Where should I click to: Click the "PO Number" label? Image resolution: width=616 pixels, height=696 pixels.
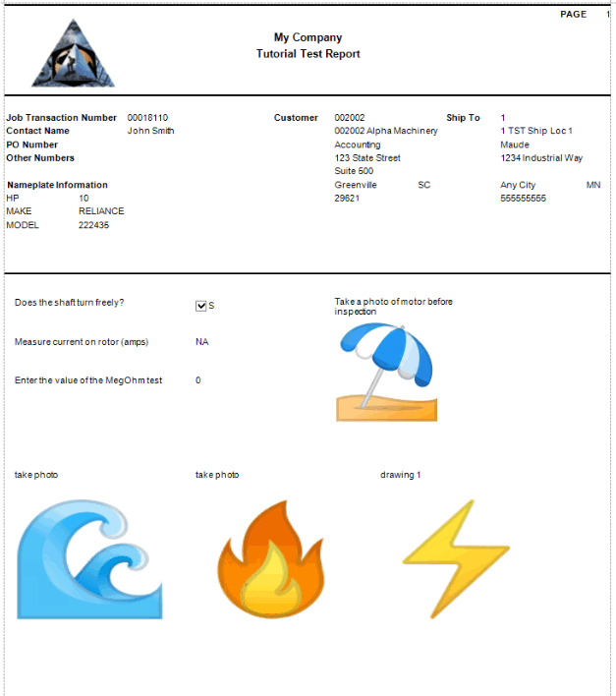(32, 145)
